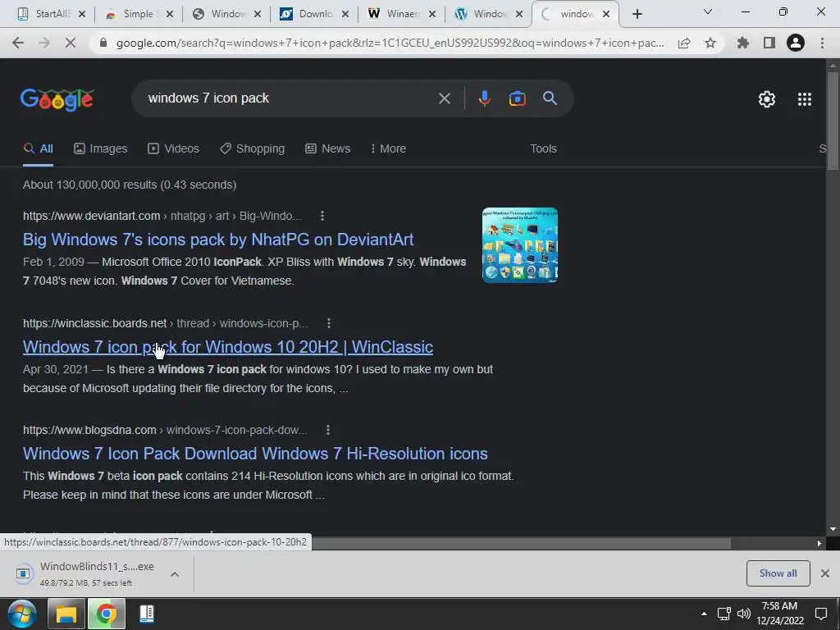The image size is (840, 630).
Task: Open the Chrome profile avatar
Action: (x=796, y=43)
